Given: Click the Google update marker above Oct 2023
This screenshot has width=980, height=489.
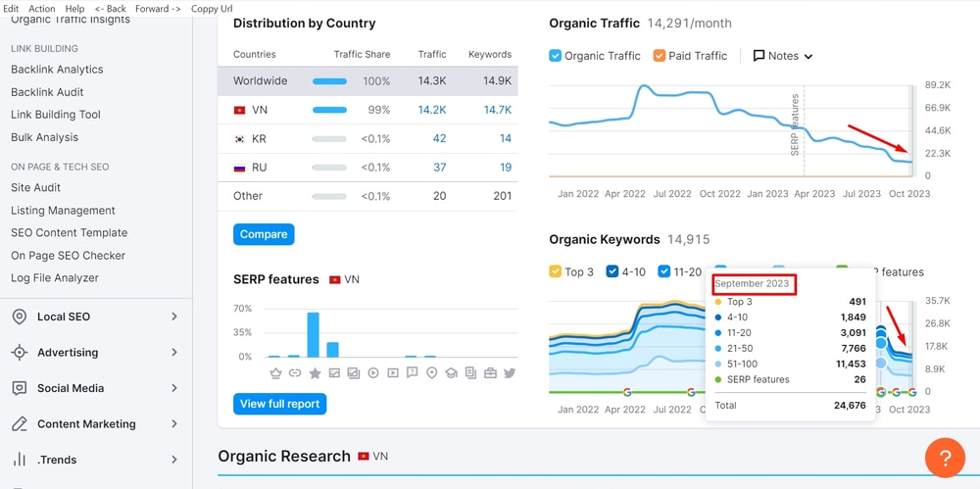Looking at the screenshot, I should tap(911, 392).
